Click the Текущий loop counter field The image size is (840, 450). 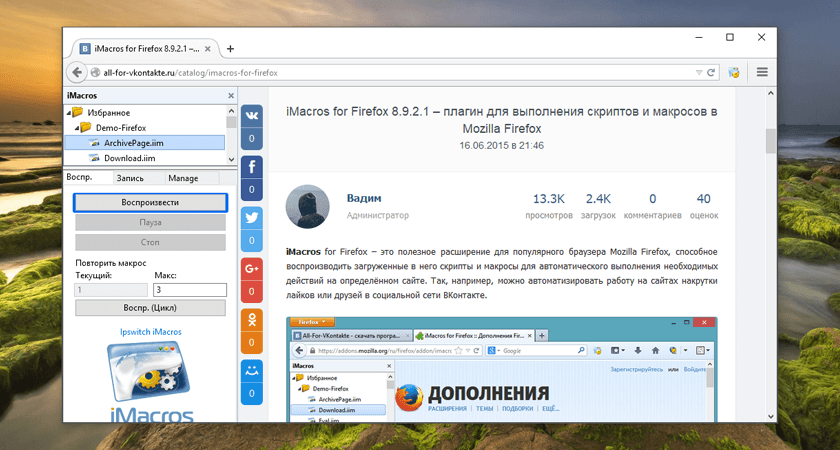pyautogui.click(x=111, y=290)
